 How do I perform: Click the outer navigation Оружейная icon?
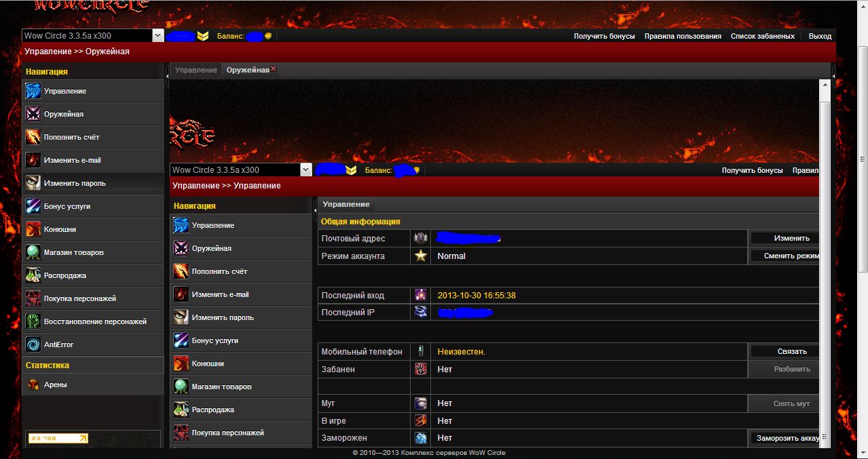click(33, 114)
